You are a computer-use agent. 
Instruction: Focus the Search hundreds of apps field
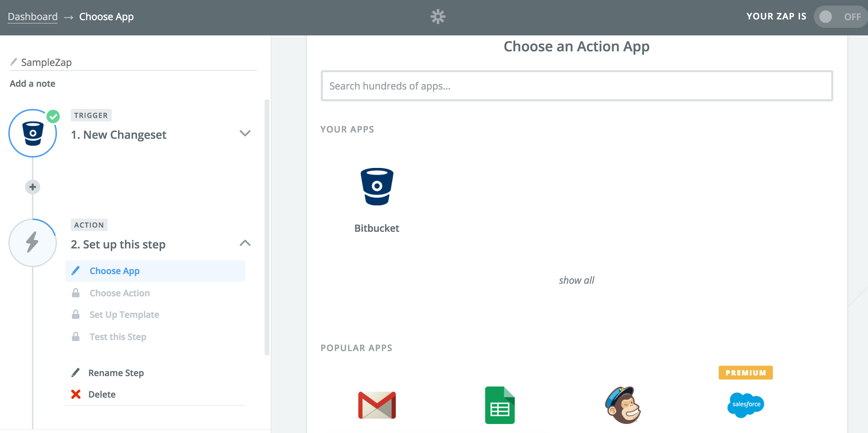click(577, 86)
